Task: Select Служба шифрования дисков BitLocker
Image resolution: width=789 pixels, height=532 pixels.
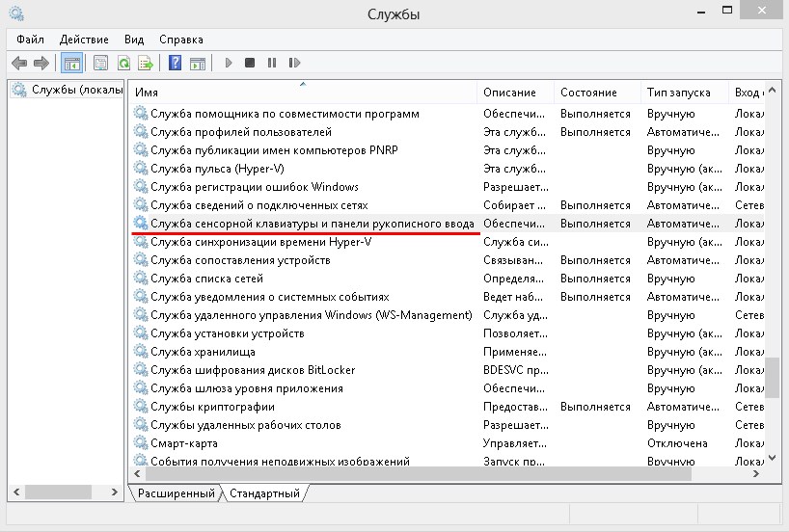Action: pos(253,370)
